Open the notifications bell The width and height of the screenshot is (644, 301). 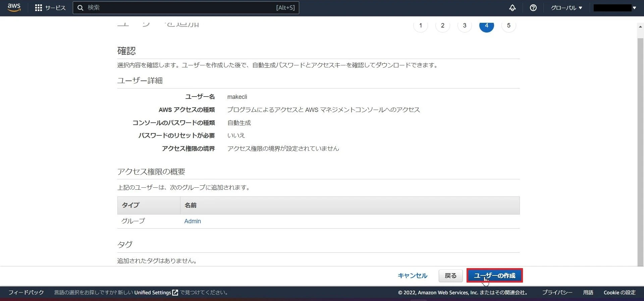tap(513, 8)
